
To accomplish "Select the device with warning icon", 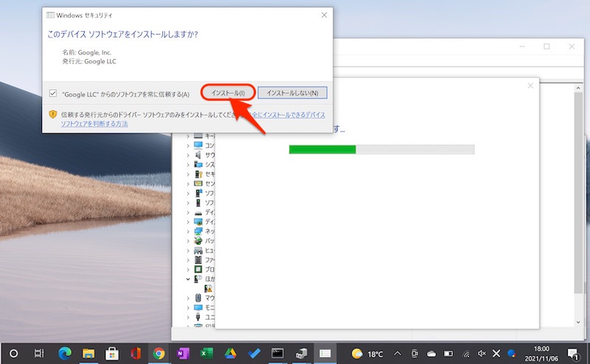I will 209,289.
